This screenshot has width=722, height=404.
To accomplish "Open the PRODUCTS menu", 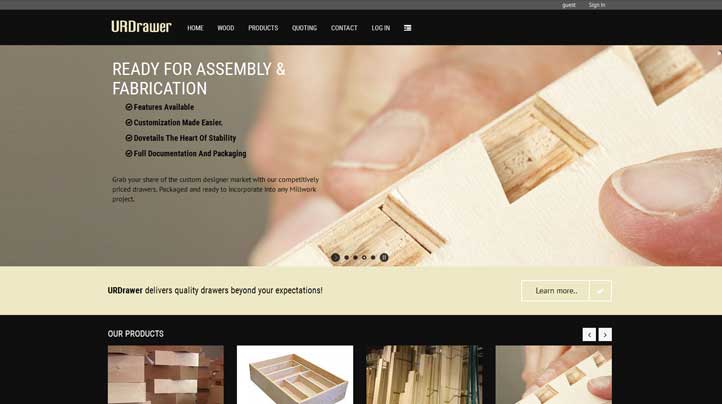I will (x=263, y=28).
